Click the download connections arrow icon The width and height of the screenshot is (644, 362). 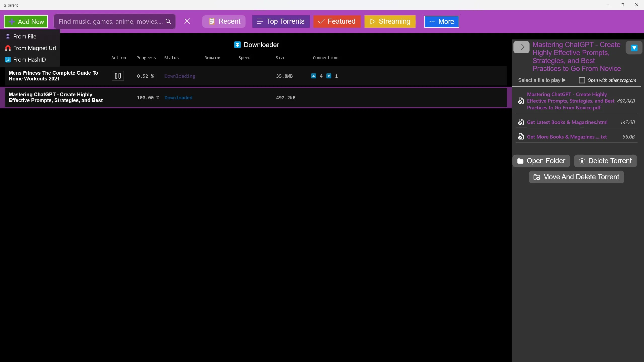coord(329,76)
